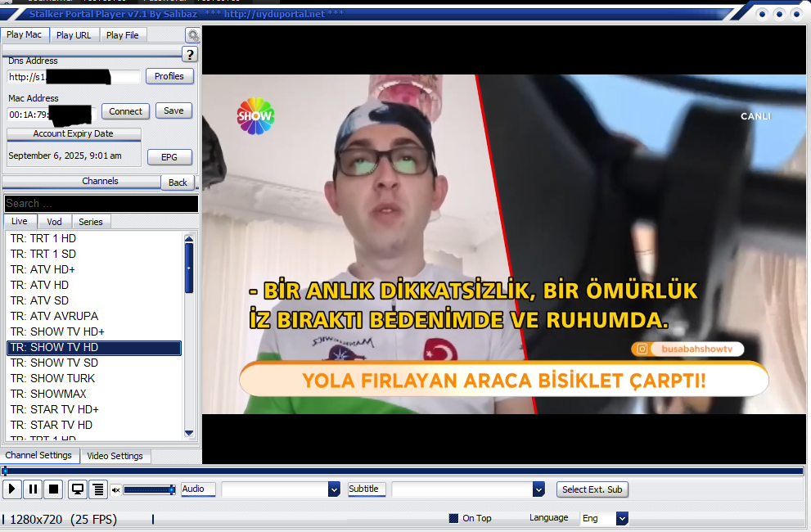
Task: Click the Channels header label
Action: 100,181
